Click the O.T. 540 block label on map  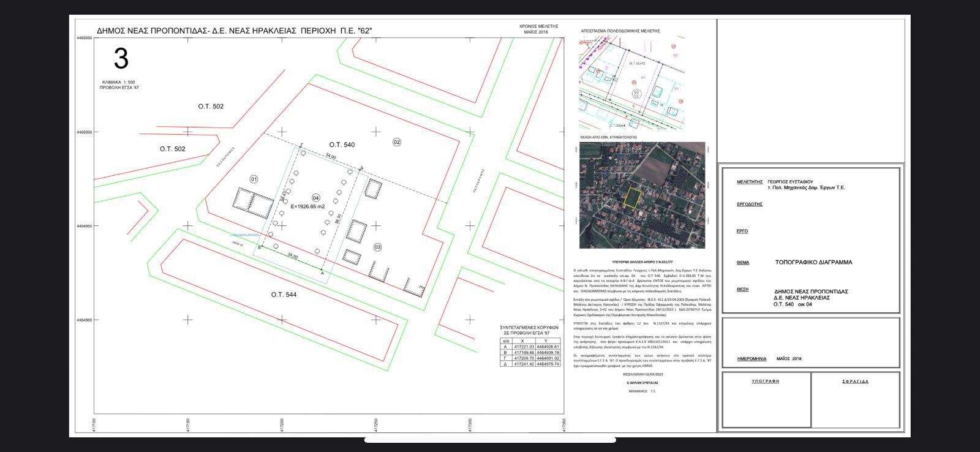click(341, 145)
